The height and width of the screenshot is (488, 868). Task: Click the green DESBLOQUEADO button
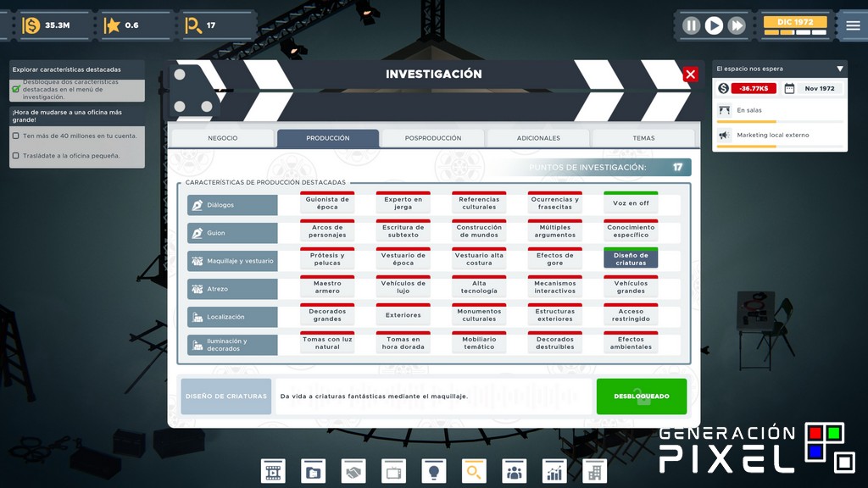click(641, 396)
